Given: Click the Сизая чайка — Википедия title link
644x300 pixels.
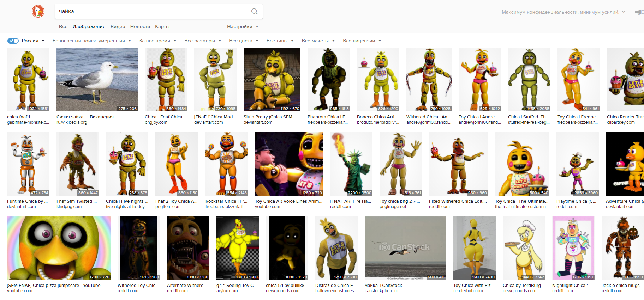Looking at the screenshot, I should click(85, 117).
